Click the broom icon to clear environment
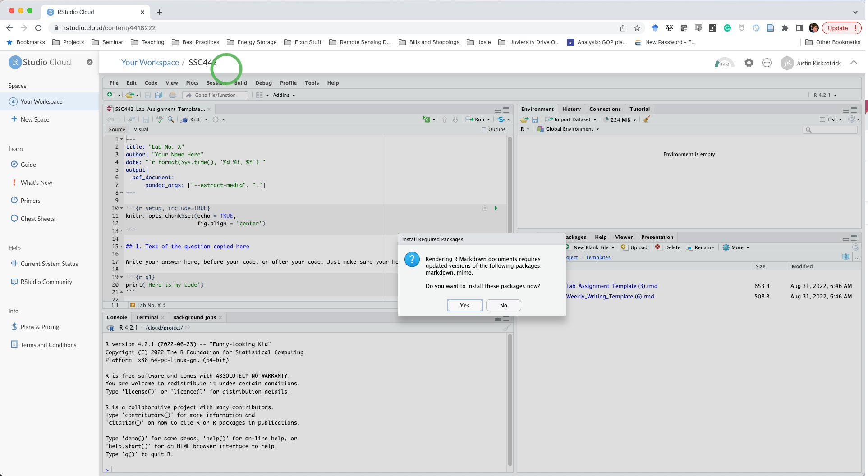The width and height of the screenshot is (868, 476). pos(647,119)
